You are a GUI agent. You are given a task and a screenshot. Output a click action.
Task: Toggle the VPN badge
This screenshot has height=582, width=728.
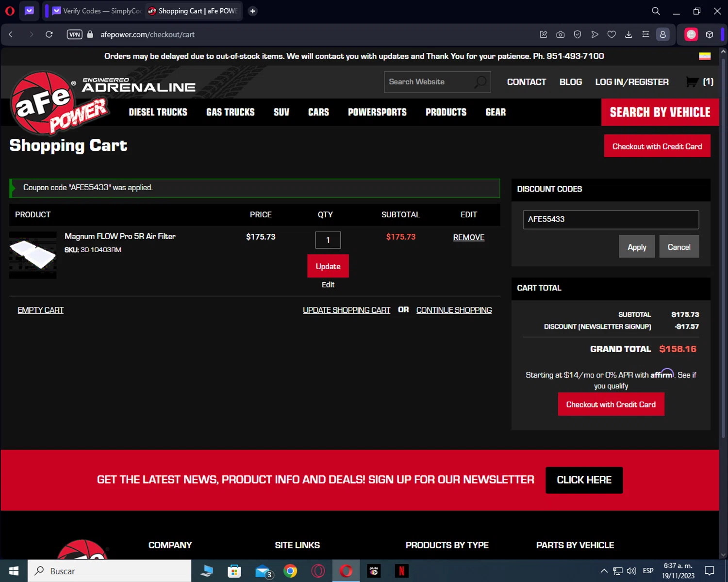(x=74, y=34)
